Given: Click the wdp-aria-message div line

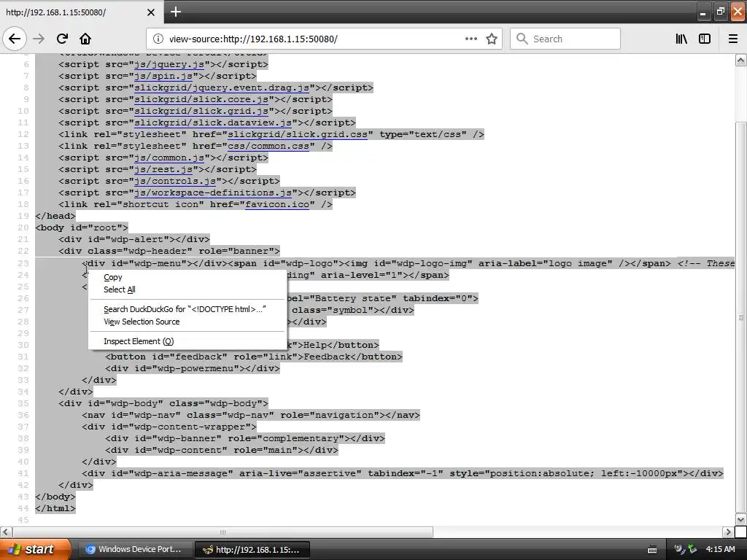Looking at the screenshot, I should (x=403, y=473).
